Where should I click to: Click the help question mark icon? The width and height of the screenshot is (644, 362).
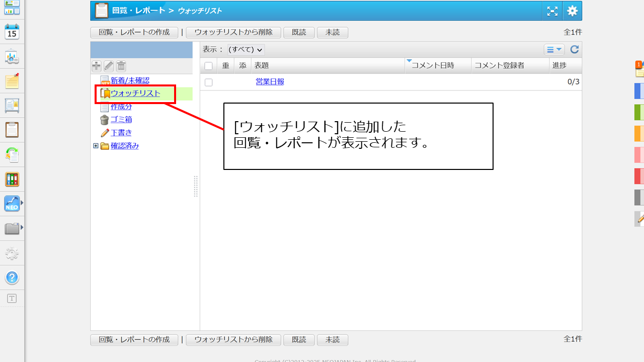point(12,278)
